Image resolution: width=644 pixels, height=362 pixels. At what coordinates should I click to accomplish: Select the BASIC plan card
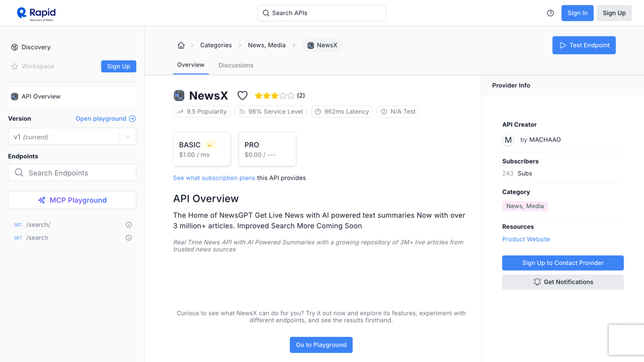[x=202, y=149]
